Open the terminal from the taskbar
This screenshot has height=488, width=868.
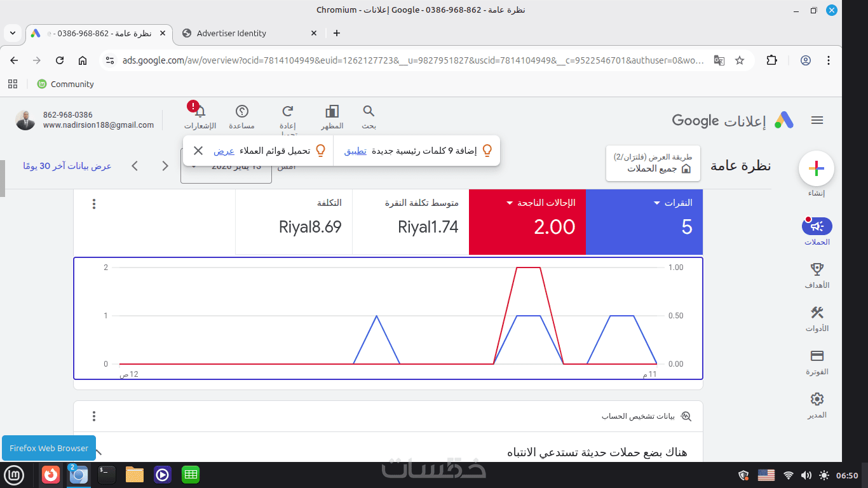(x=107, y=475)
